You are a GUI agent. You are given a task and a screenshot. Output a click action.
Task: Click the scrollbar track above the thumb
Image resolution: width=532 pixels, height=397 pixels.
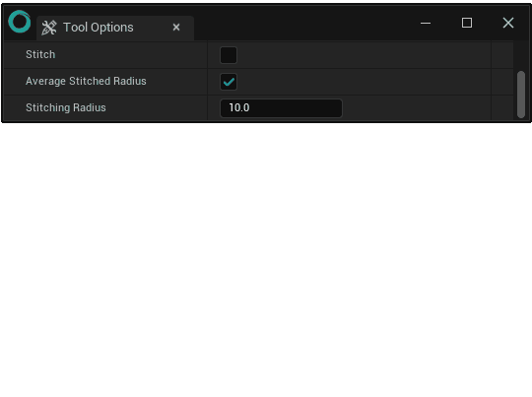(521, 56)
